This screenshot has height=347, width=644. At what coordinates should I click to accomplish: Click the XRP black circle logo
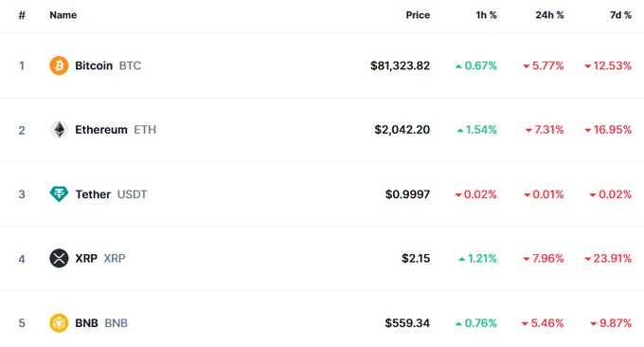click(59, 258)
